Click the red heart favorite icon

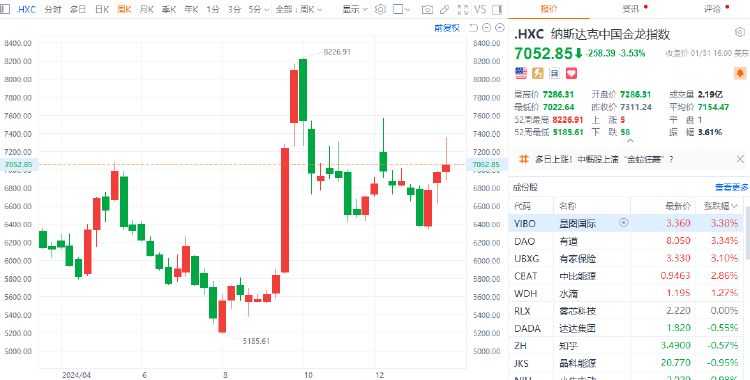point(571,73)
